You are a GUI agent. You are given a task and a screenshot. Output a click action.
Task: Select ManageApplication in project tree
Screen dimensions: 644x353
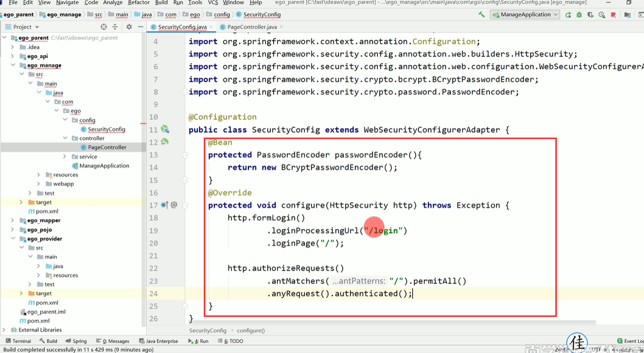point(101,166)
